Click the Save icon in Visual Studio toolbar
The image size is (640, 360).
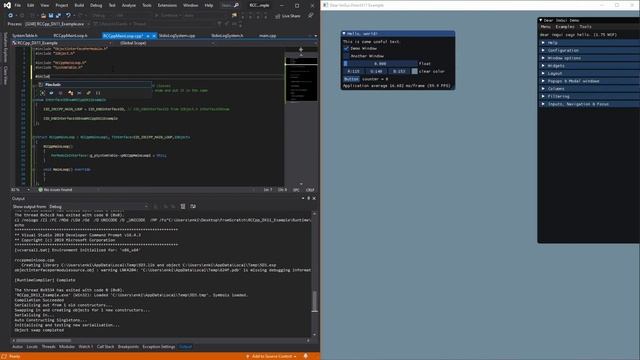(x=51, y=16)
